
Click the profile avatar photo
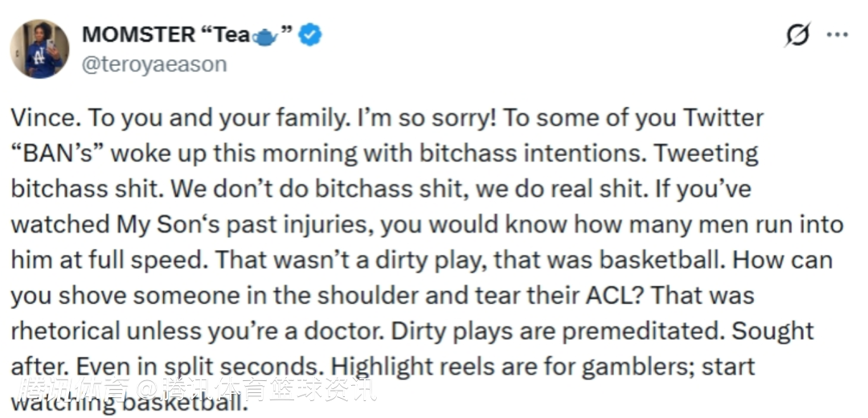click(x=39, y=49)
